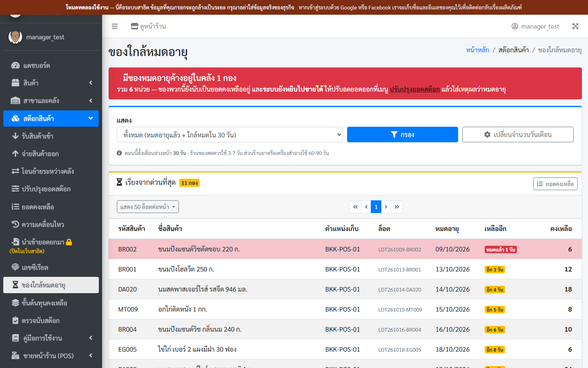The image size is (588, 368).
Task: Open the แสดง 50 ล็อตต่อหน้า dropdown
Action: (x=148, y=207)
